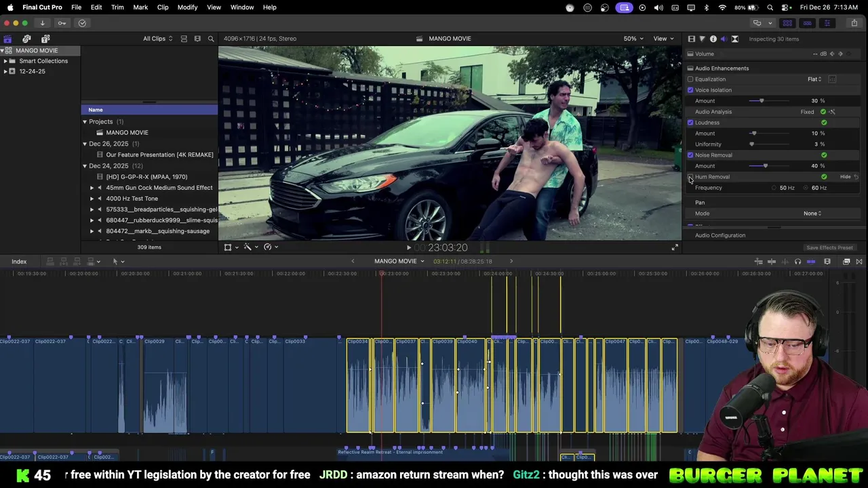This screenshot has width=868, height=488.
Task: Open the Background Tasks checkmark icon
Action: [x=82, y=23]
